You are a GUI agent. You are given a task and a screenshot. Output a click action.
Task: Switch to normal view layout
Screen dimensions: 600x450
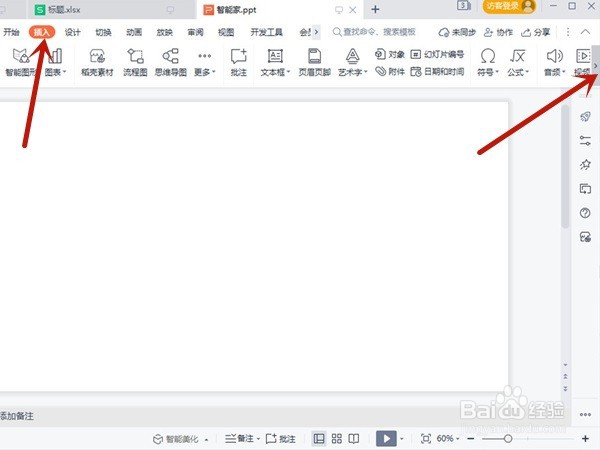click(319, 439)
